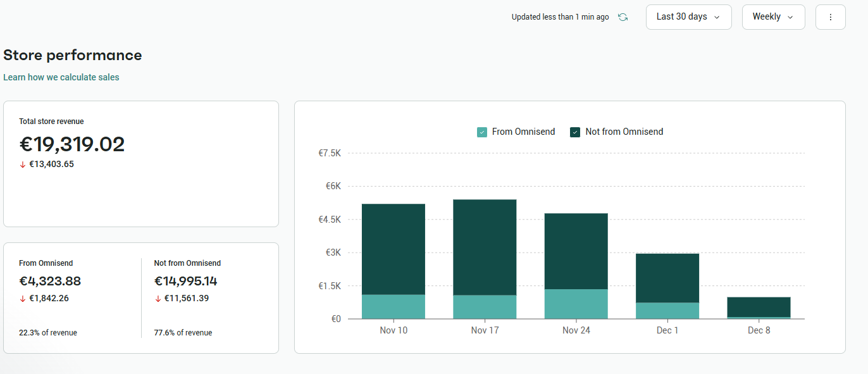
Task: Expand the Weekly interval dropdown
Action: pyautogui.click(x=773, y=17)
